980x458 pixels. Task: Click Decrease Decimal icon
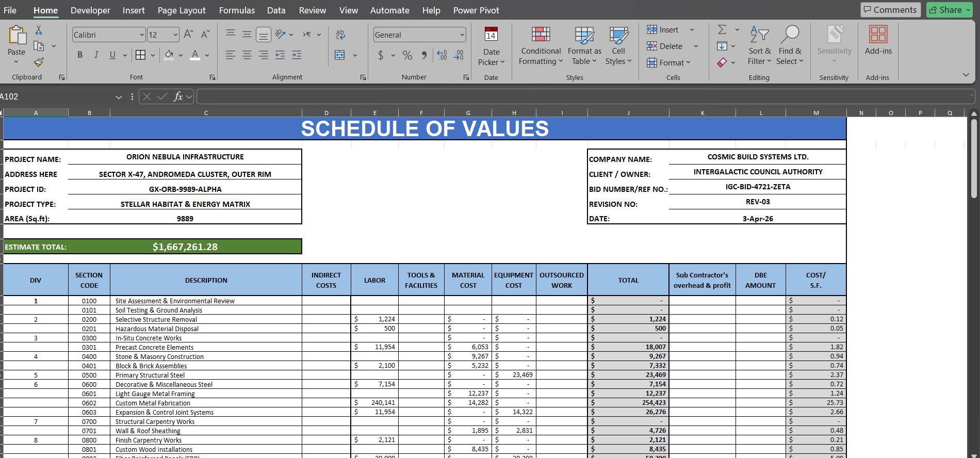coord(459,55)
